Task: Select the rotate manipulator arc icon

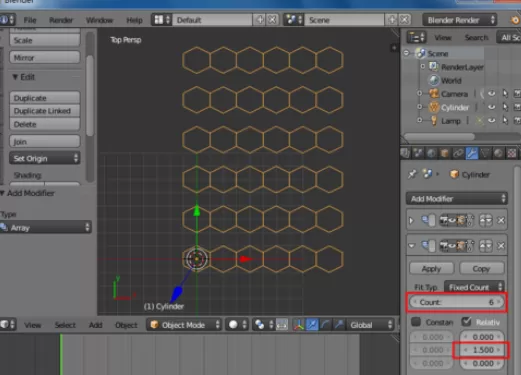Action: [325, 324]
